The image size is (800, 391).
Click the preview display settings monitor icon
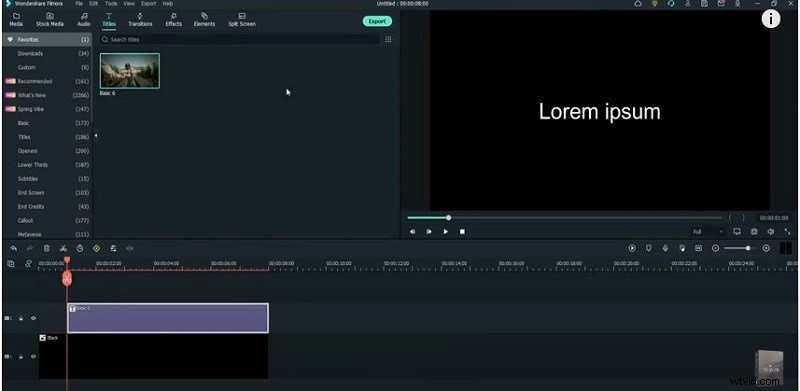coord(737,232)
